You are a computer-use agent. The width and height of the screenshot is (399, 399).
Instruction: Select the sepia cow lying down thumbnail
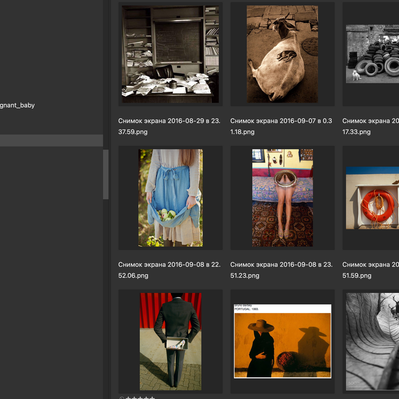[282, 54]
